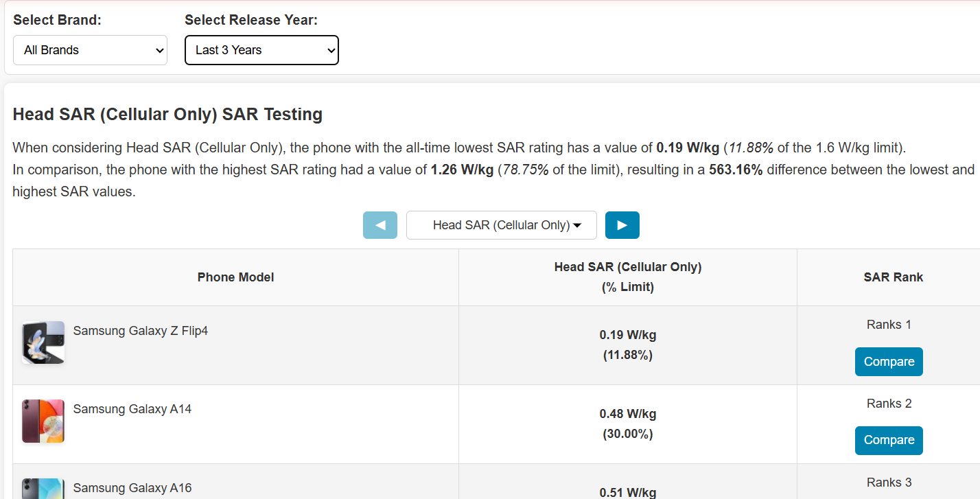Click the Head SAR (Cellular Only) column header

tap(627, 277)
